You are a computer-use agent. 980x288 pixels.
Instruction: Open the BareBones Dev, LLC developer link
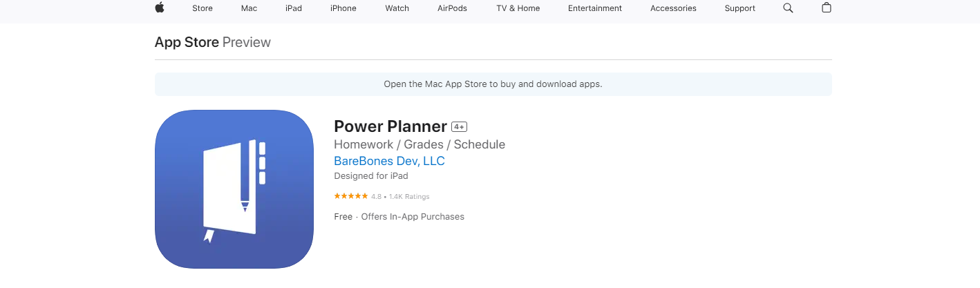pos(389,161)
